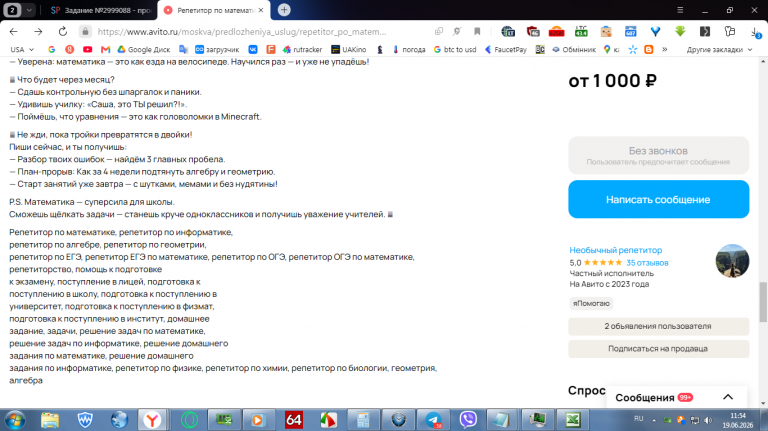Image resolution: width=768 pixels, height=431 pixels.
Task: Open the extensions puzzle icon
Action: 730,31
